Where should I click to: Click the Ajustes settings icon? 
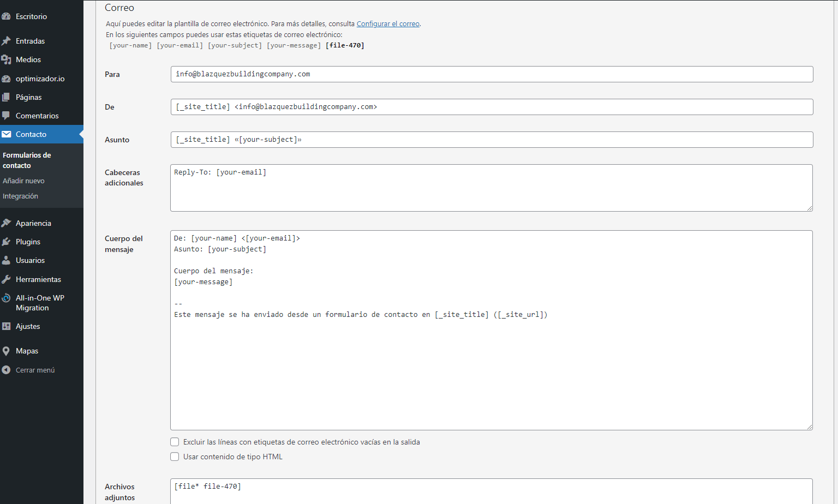coord(6,326)
